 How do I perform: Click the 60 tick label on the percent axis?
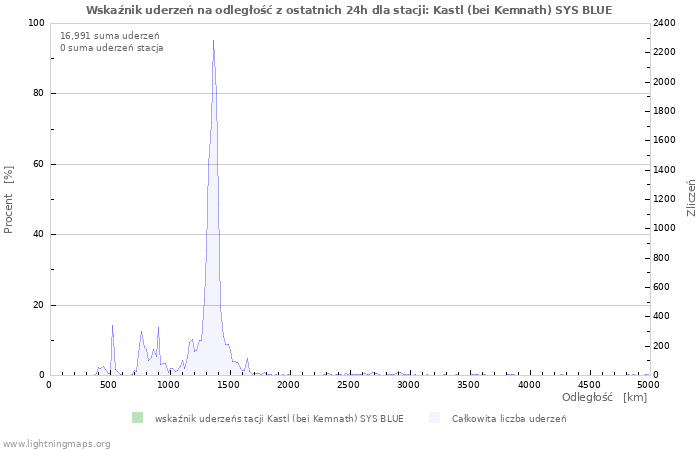[x=38, y=164]
